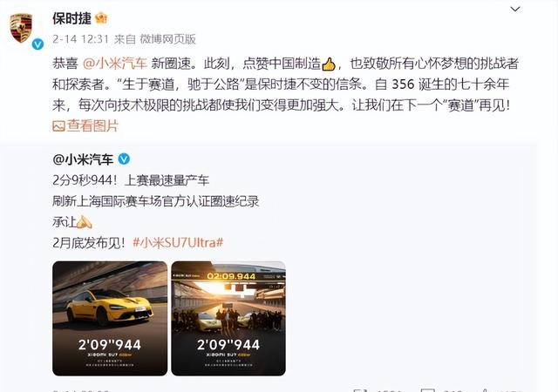This screenshot has height=392, width=558.
Task: Open the orange @小米汽车 mention in Porsche's post
Action: pyautogui.click(x=114, y=64)
